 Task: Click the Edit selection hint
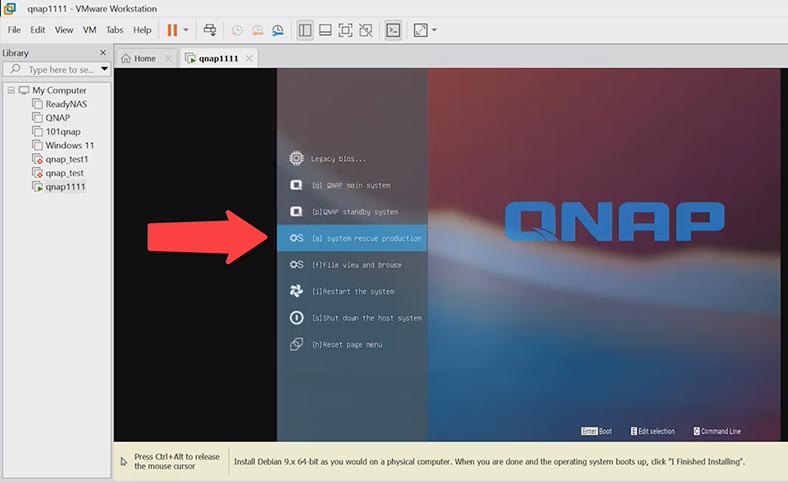[x=653, y=431]
